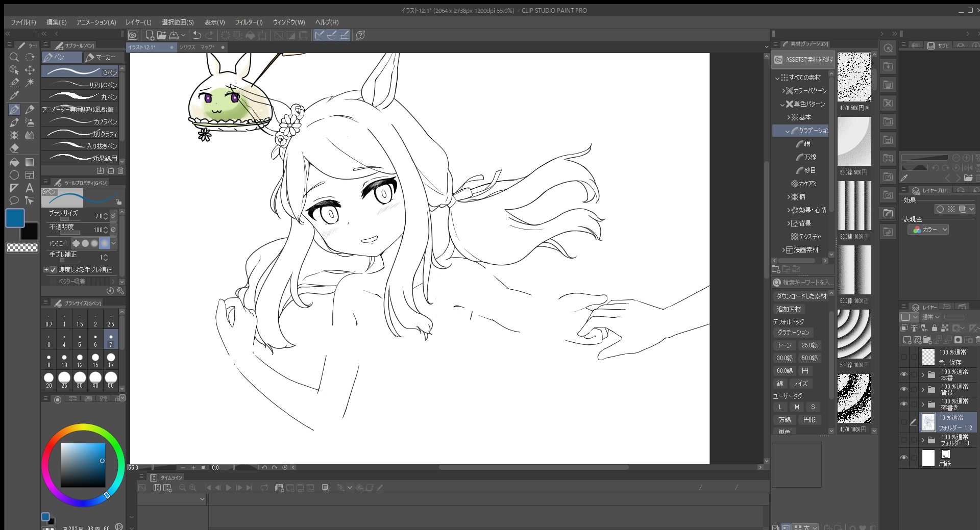The height and width of the screenshot is (530, 980).
Task: Click the blue main color swatch
Action: point(15,218)
